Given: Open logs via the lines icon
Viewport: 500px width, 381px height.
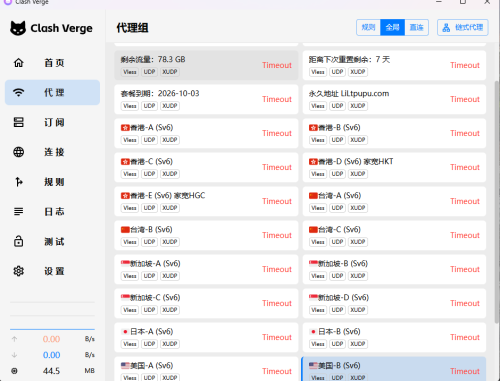Looking at the screenshot, I should click(x=19, y=211).
